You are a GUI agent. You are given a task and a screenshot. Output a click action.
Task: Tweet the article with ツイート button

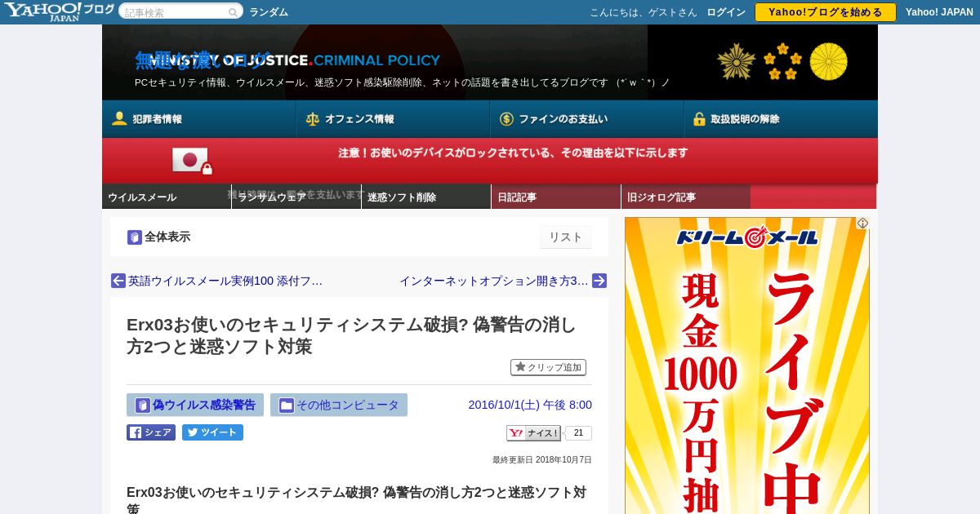(x=212, y=432)
